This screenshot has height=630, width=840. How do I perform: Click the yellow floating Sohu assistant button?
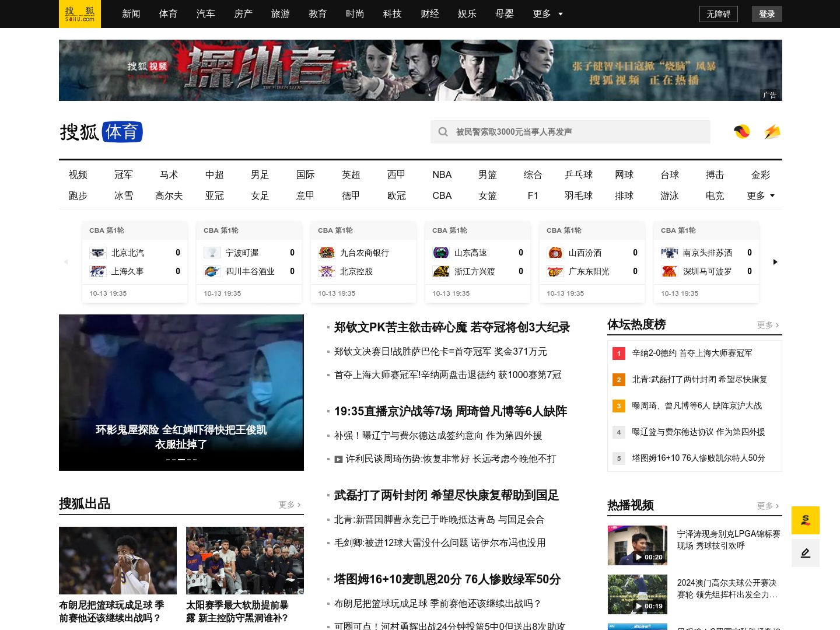(x=806, y=520)
